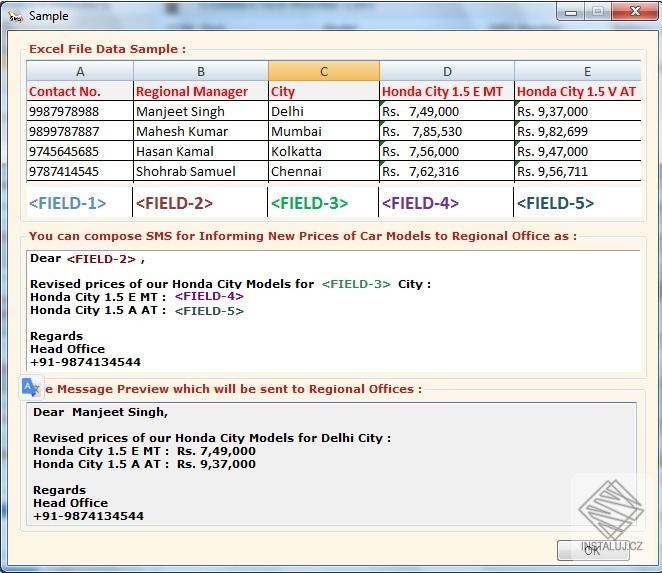Click price cell 'Rs. 9,82,699'

point(578,131)
